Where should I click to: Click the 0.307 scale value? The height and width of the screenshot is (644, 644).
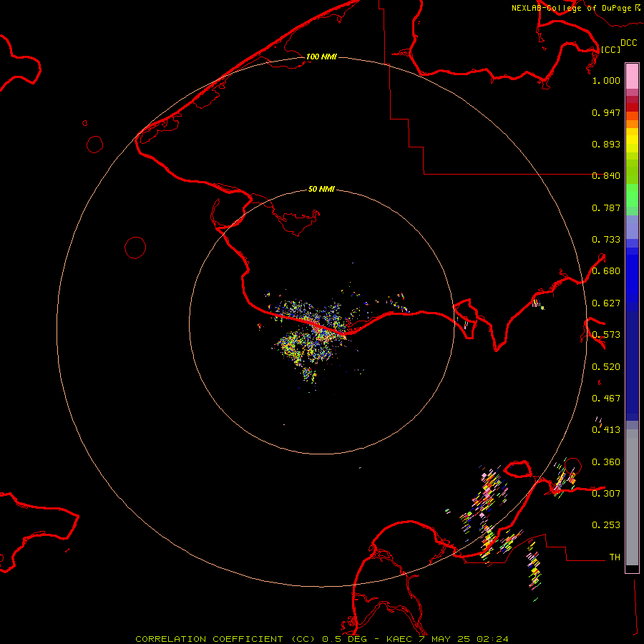(606, 494)
